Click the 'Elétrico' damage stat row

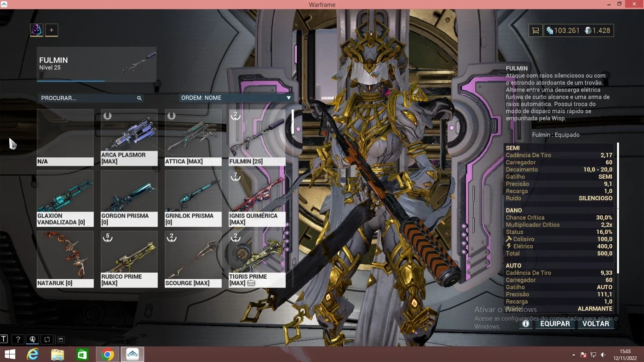pos(559,247)
